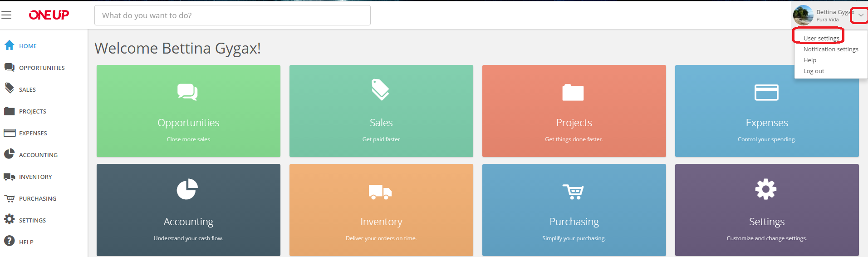This screenshot has width=868, height=257.
Task: Click the credit card icon on Expenses tile
Action: pos(766,93)
